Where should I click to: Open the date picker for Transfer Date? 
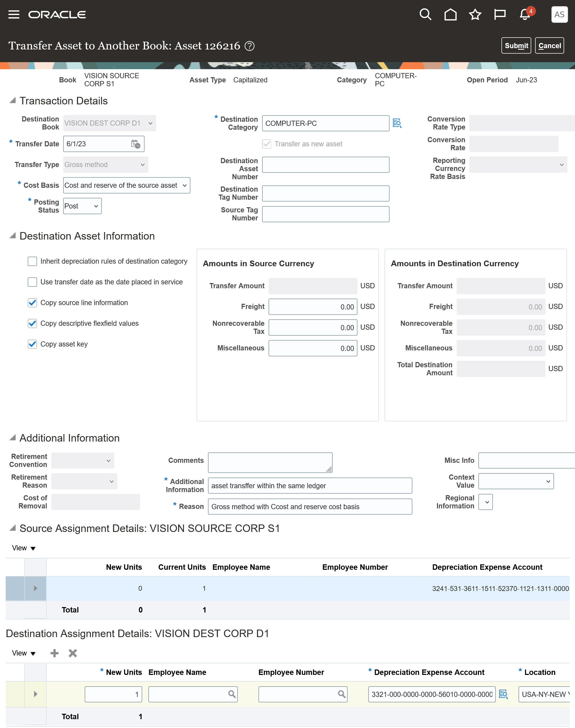pos(136,144)
